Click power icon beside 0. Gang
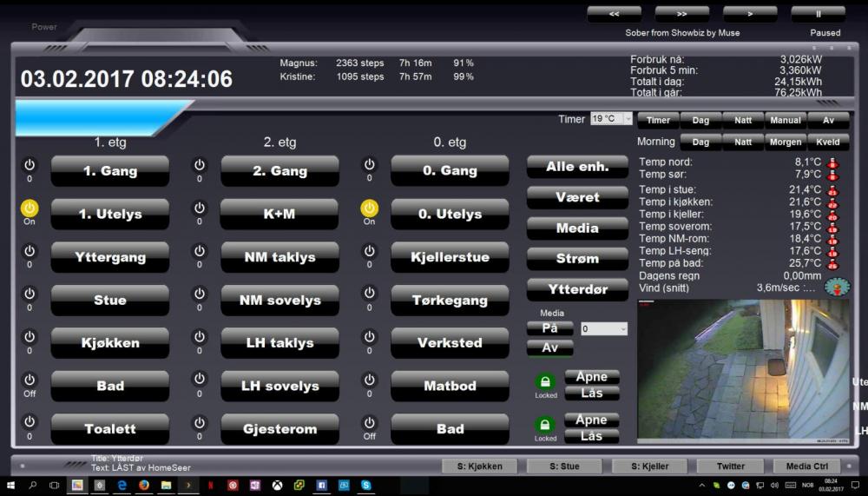This screenshot has width=868, height=496. 369,165
